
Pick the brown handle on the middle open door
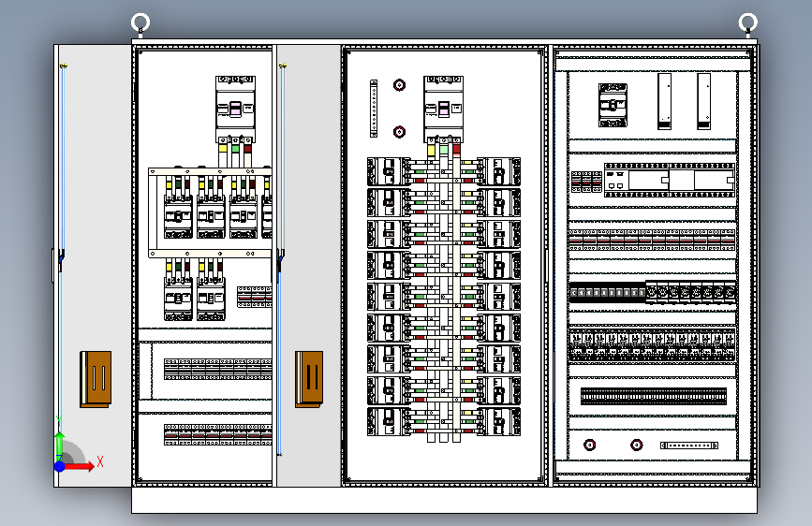pyautogui.click(x=309, y=379)
